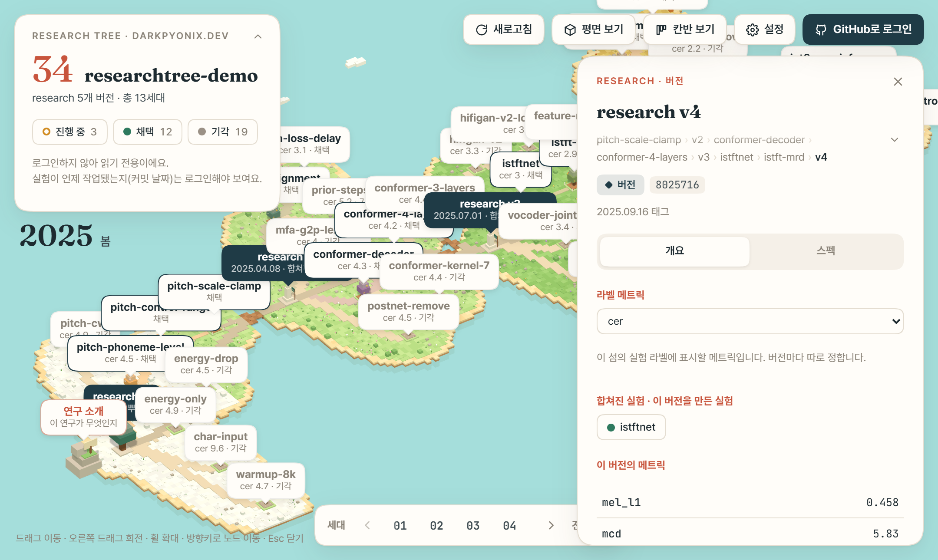The height and width of the screenshot is (560, 938).
Task: Click the istftnet merged experiment chip
Action: click(x=631, y=427)
